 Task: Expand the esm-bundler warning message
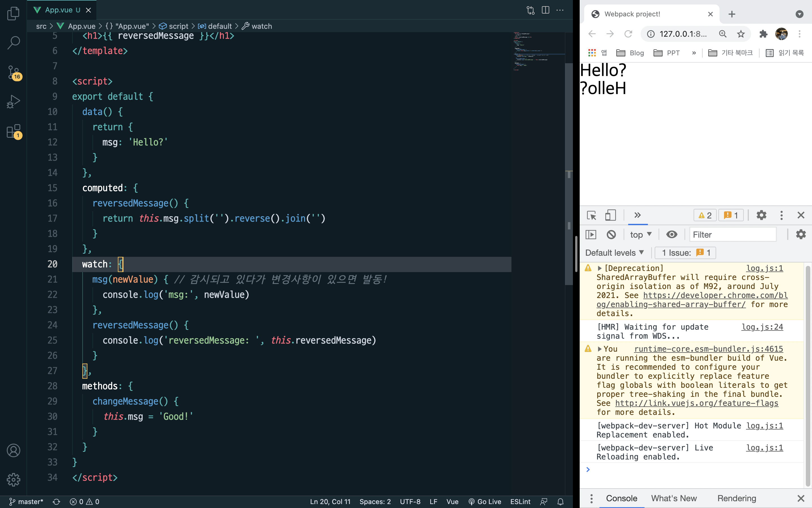[x=600, y=349]
